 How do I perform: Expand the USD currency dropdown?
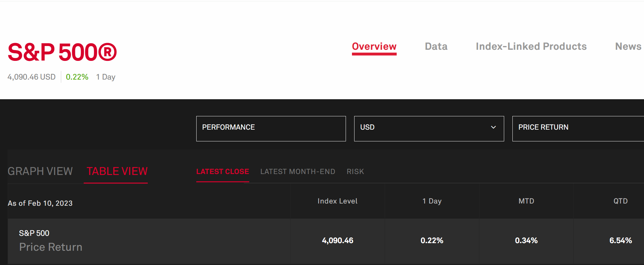click(429, 129)
